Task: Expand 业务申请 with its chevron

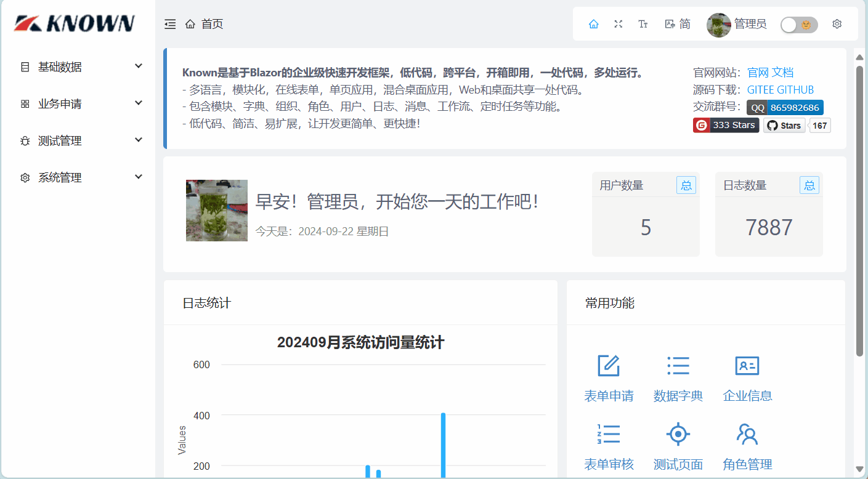Action: (x=139, y=103)
